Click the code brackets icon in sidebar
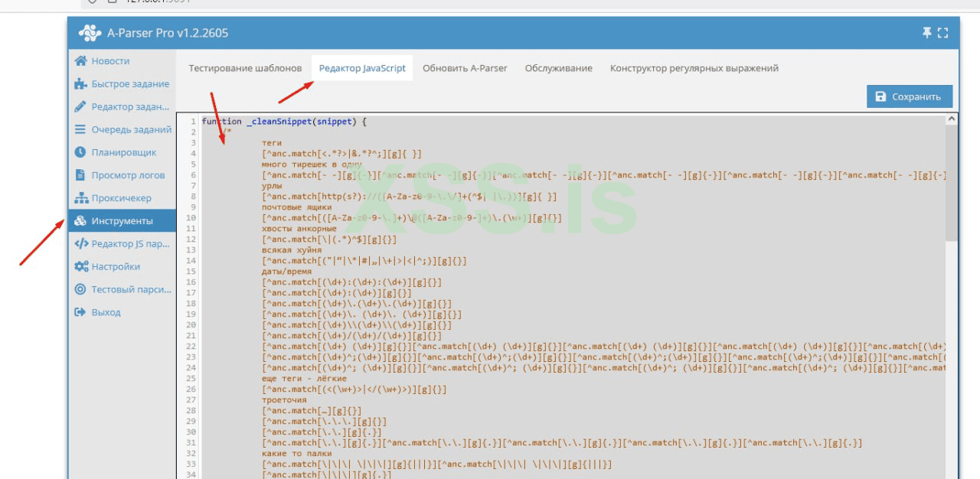980x479 pixels. tap(80, 244)
